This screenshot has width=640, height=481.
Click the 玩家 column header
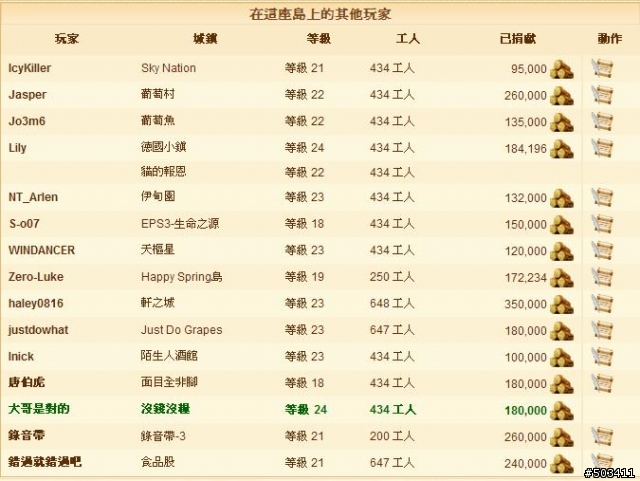(67, 39)
